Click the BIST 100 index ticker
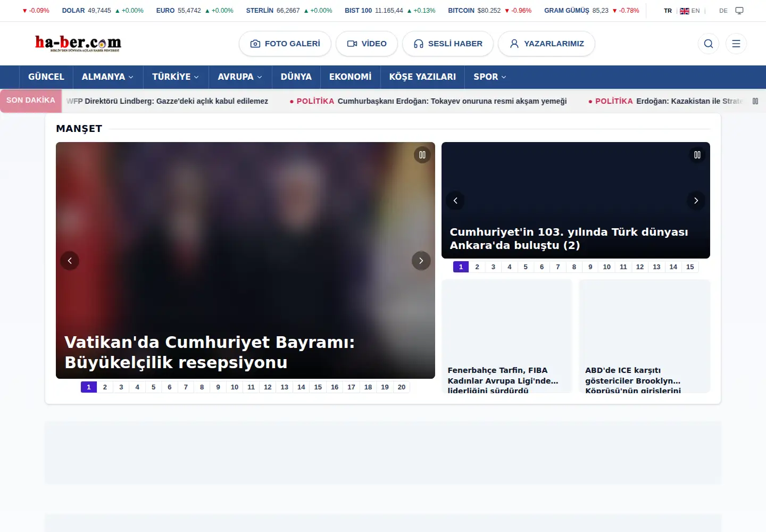766x532 pixels. click(x=390, y=11)
